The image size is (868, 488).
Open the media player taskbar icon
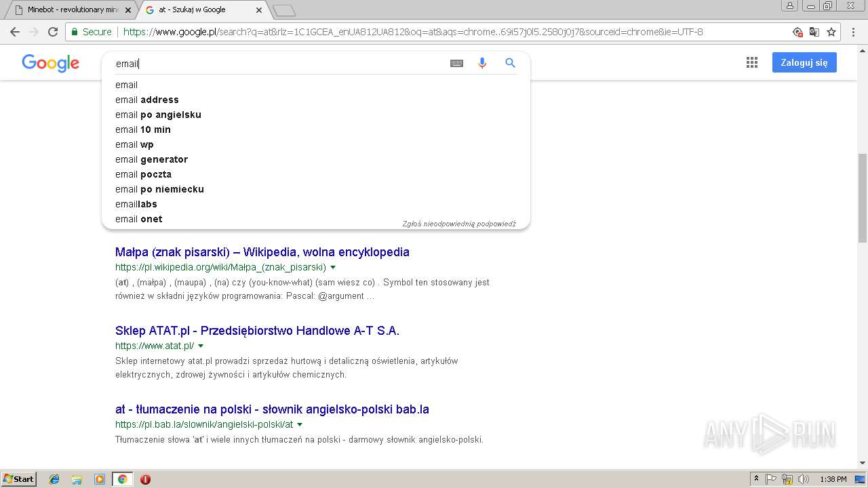pyautogui.click(x=100, y=479)
